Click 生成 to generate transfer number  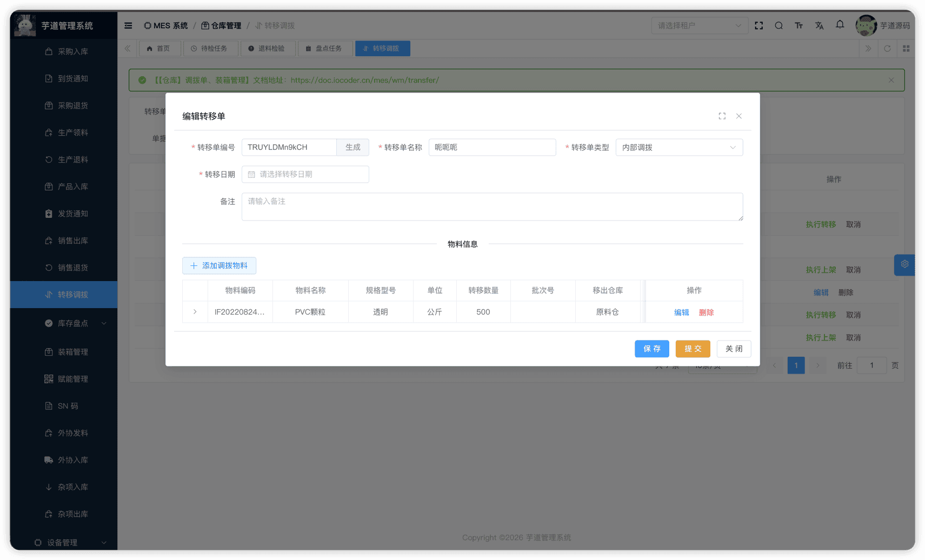tap(352, 148)
